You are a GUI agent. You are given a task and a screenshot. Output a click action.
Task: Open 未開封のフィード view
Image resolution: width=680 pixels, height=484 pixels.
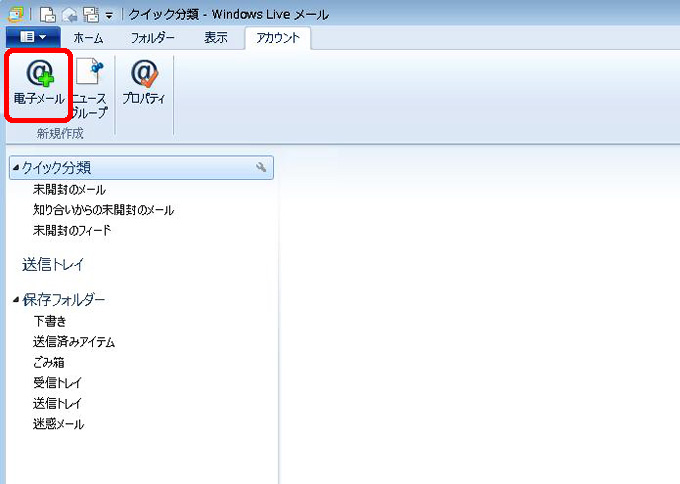tap(72, 230)
